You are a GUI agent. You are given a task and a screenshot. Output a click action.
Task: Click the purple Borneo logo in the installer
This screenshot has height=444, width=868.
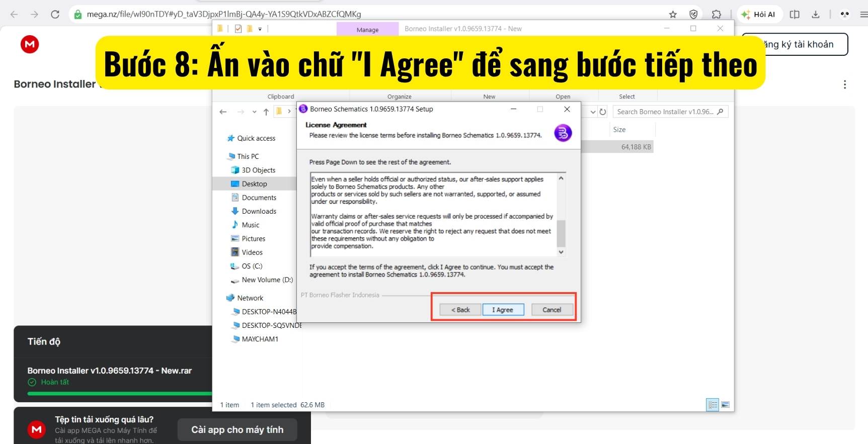(563, 133)
